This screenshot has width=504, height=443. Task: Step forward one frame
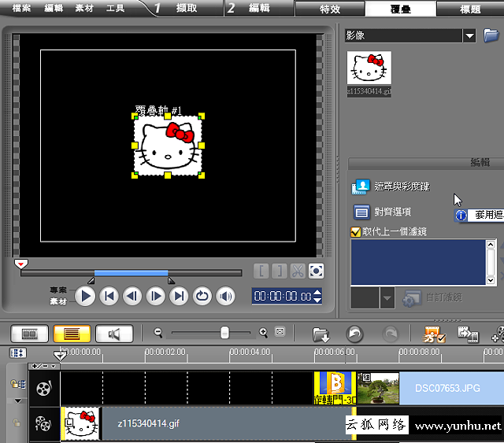tap(156, 296)
